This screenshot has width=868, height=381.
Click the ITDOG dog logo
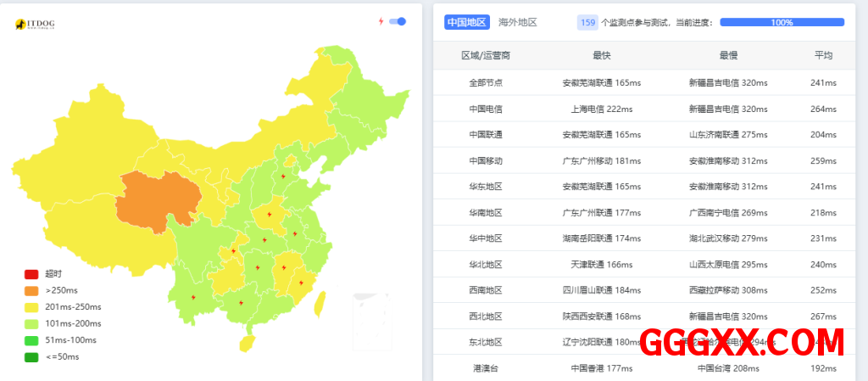tap(20, 25)
